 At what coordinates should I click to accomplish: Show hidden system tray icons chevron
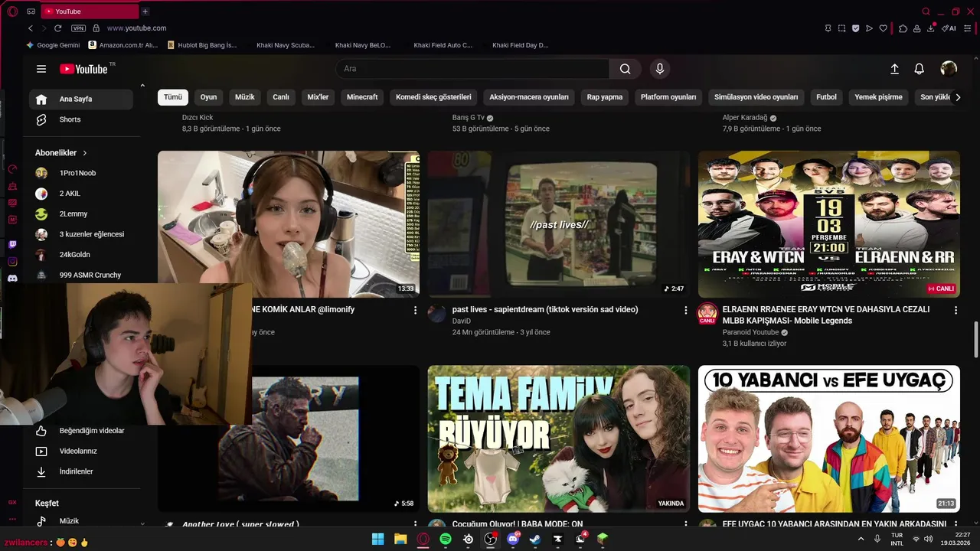coord(861,540)
